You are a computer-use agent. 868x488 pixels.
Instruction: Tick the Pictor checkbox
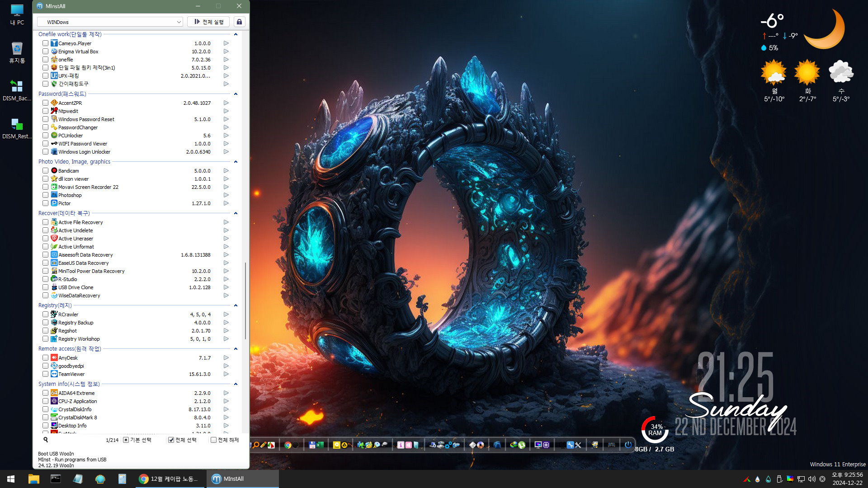click(x=45, y=203)
